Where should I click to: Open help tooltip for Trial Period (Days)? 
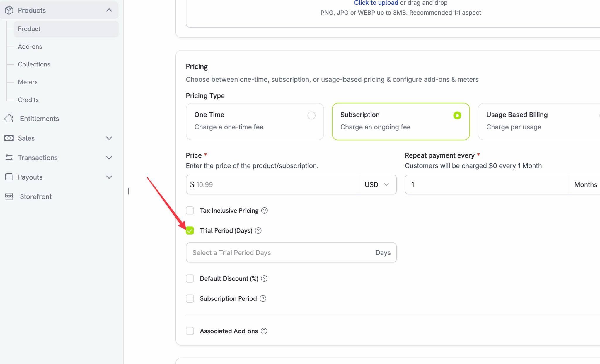tap(258, 230)
